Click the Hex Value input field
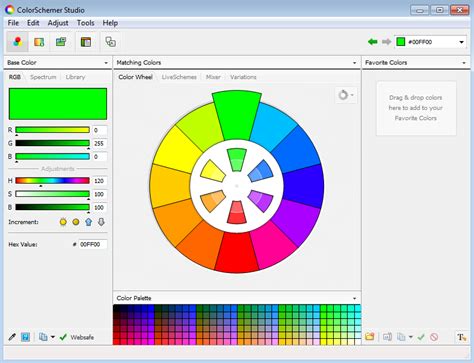 pos(93,244)
